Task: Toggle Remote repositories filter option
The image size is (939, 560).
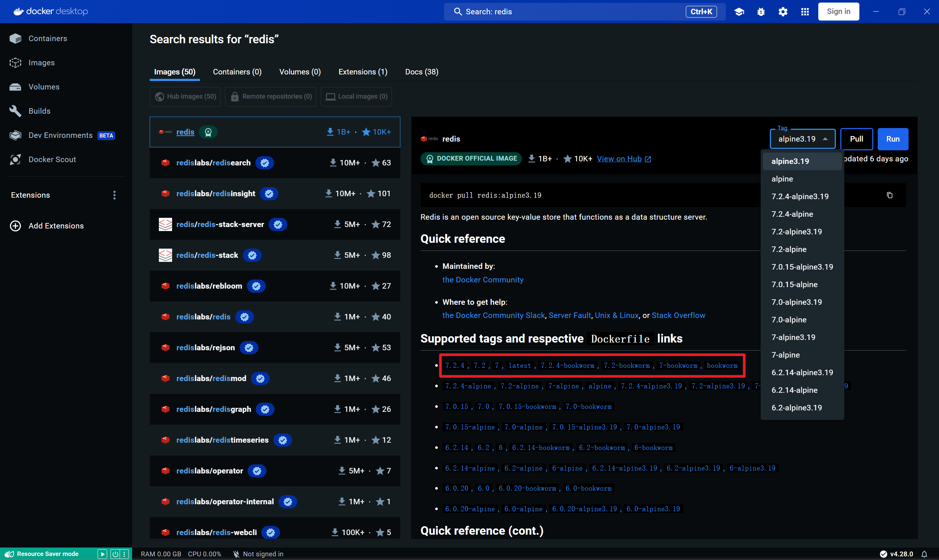Action: coord(271,96)
